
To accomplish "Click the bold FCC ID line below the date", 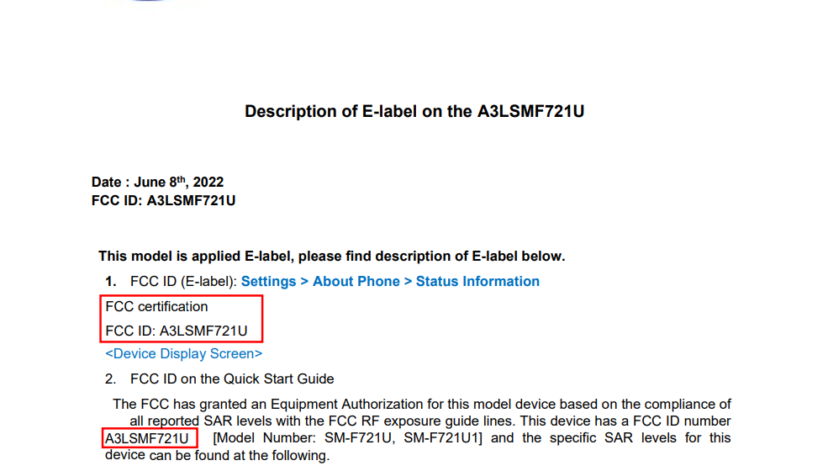I will [x=163, y=200].
